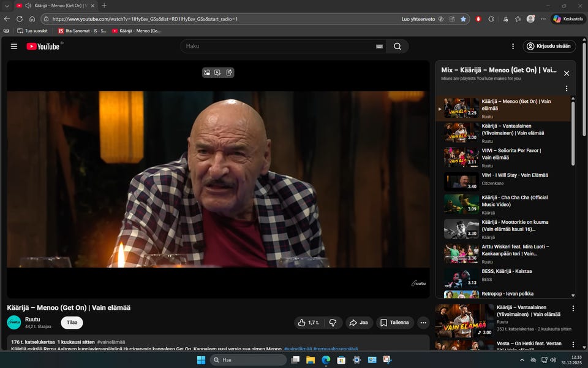
Task: Dislike the video with thumbs-down button
Action: coord(333,323)
